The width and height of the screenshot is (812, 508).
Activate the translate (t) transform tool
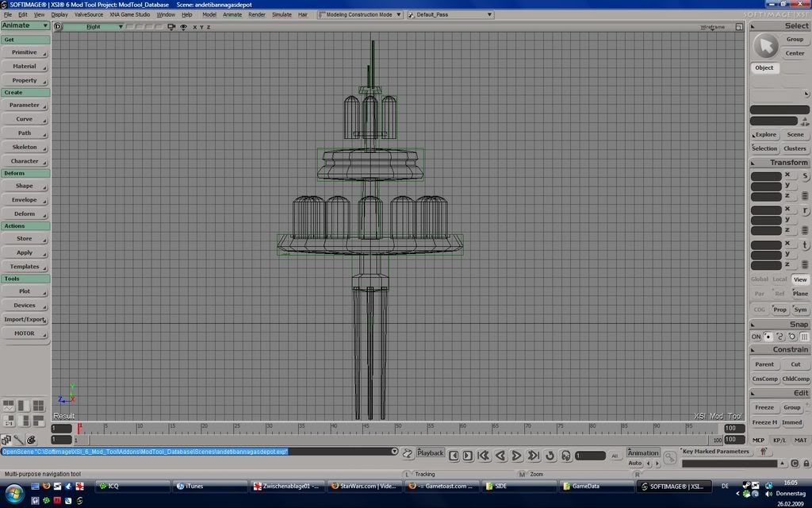point(806,244)
